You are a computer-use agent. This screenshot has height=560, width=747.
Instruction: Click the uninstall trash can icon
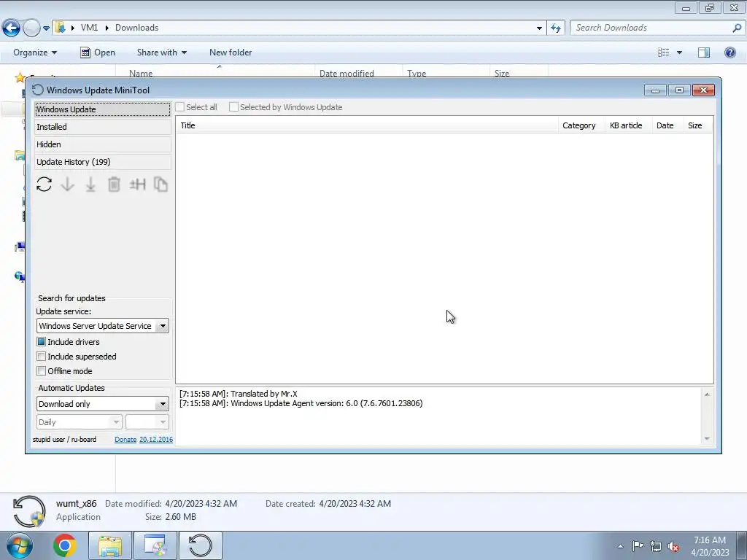click(114, 184)
